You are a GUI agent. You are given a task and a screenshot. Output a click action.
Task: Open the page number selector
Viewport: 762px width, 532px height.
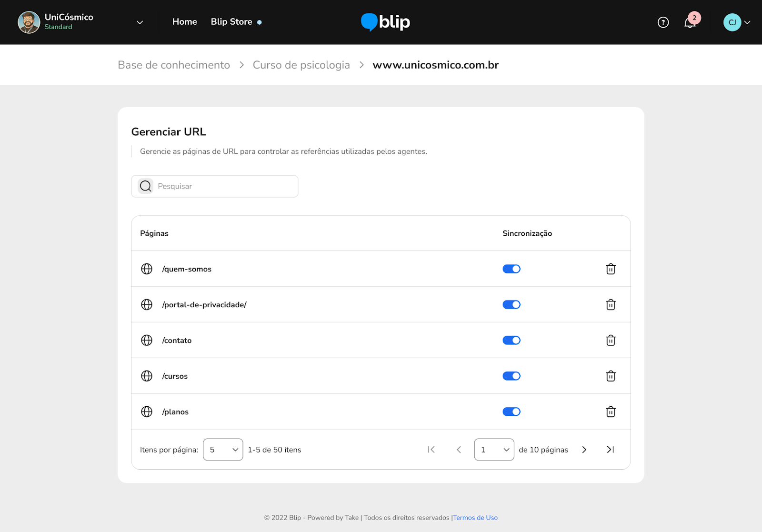494,450
